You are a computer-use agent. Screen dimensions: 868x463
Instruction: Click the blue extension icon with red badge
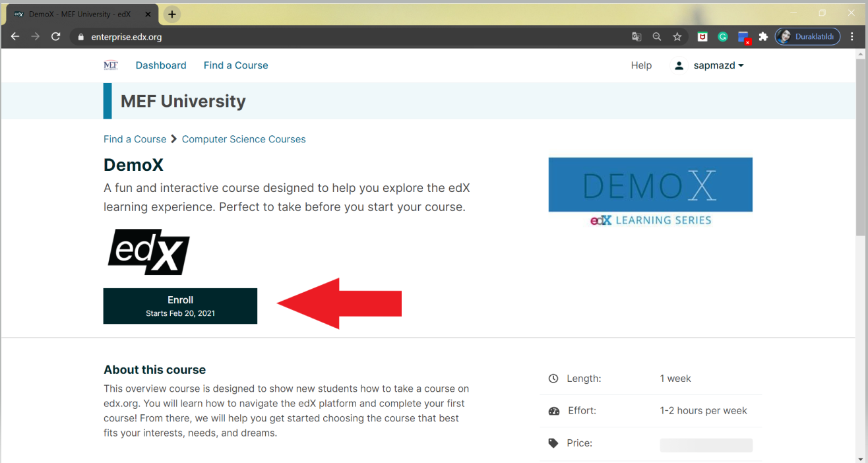[x=744, y=38]
